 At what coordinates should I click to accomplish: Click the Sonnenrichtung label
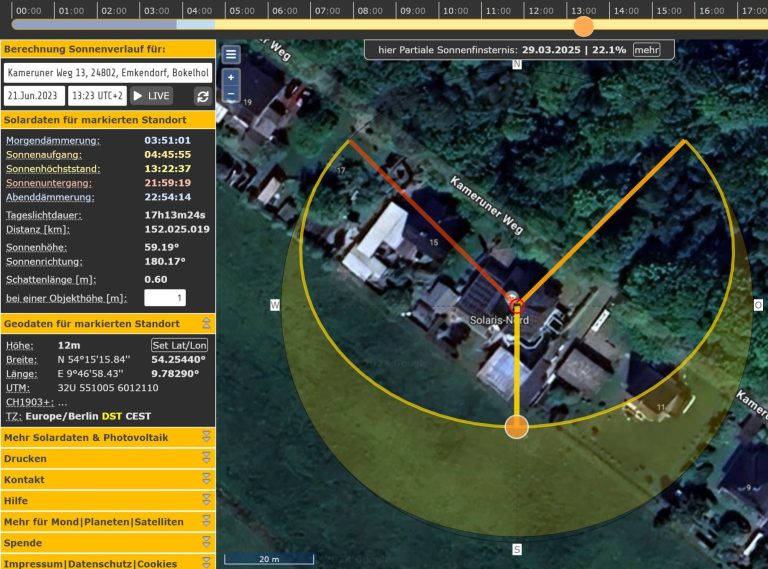[44, 261]
